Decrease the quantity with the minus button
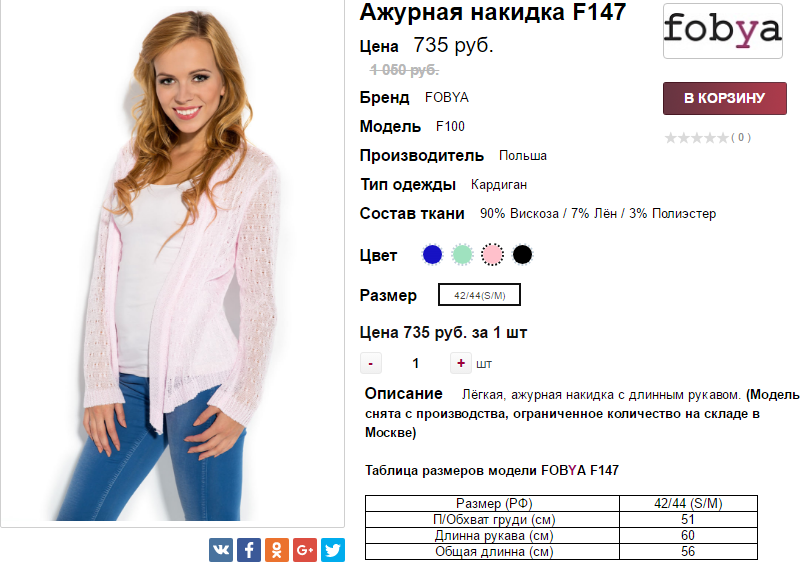The width and height of the screenshot is (805, 569). point(371,364)
